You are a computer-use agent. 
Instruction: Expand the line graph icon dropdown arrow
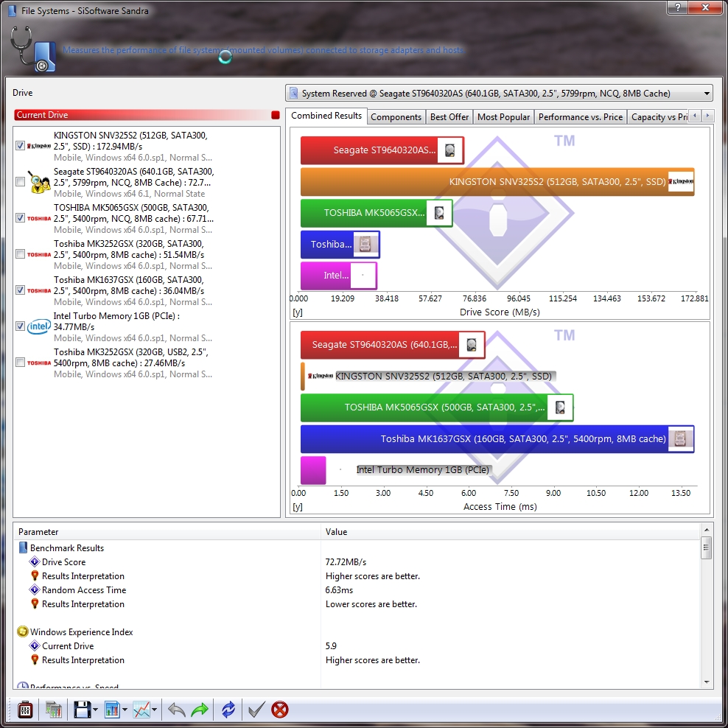154,710
